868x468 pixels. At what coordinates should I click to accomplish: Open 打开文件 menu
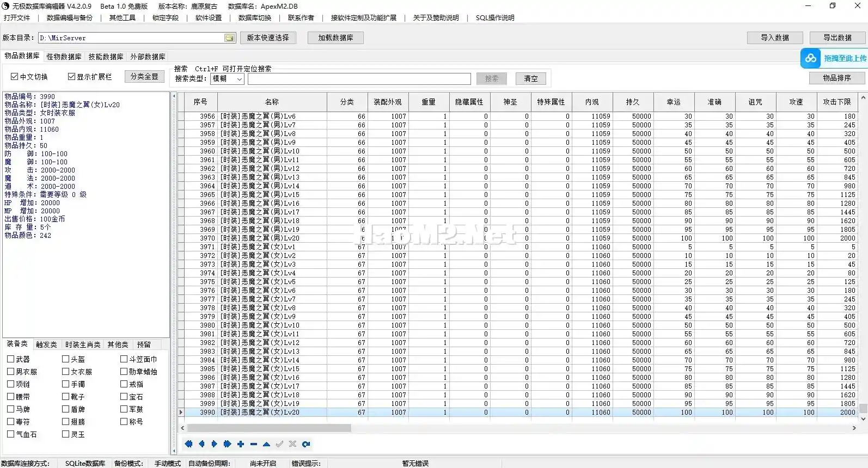[x=17, y=18]
